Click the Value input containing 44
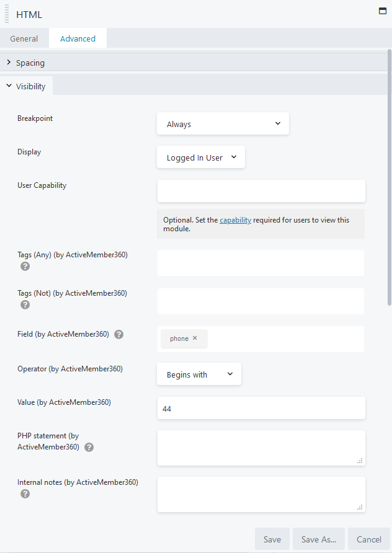The image size is (392, 553). coord(261,407)
